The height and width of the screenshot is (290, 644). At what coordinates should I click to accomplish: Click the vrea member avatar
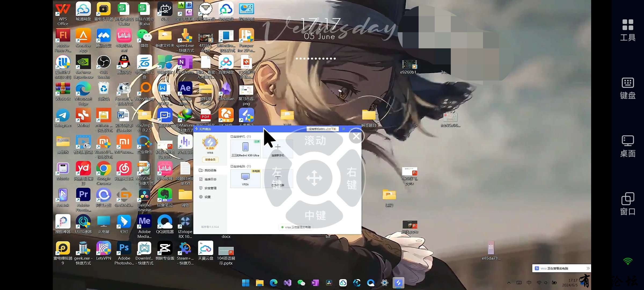pos(210,142)
